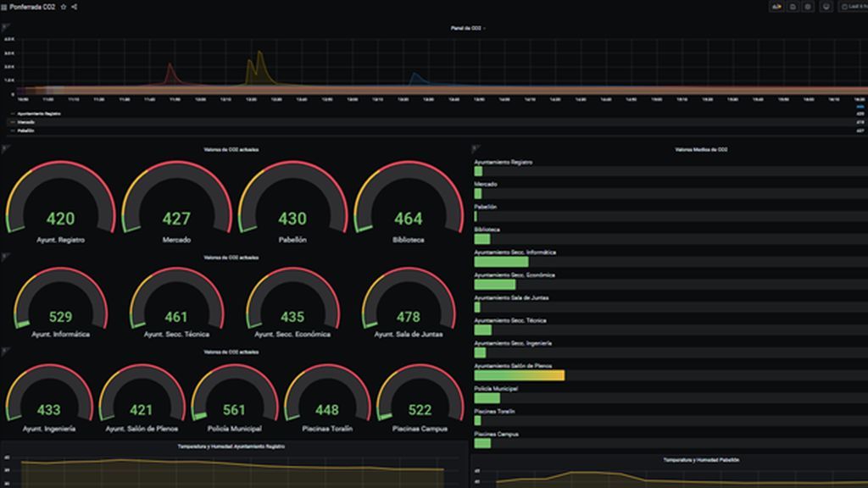
Task: Click Mercado gauge showing 427
Action: tap(176, 202)
